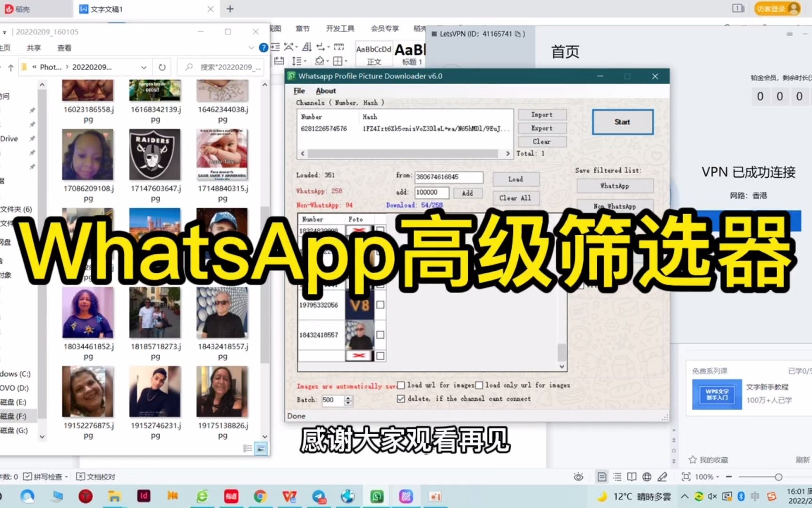
Task: Click the Clear All button
Action: pyautogui.click(x=515, y=198)
